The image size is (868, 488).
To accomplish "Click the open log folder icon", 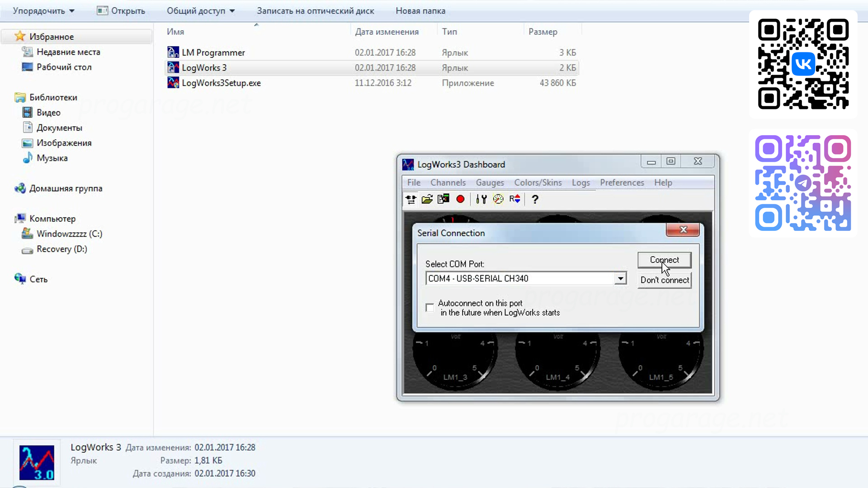I will [x=427, y=199].
